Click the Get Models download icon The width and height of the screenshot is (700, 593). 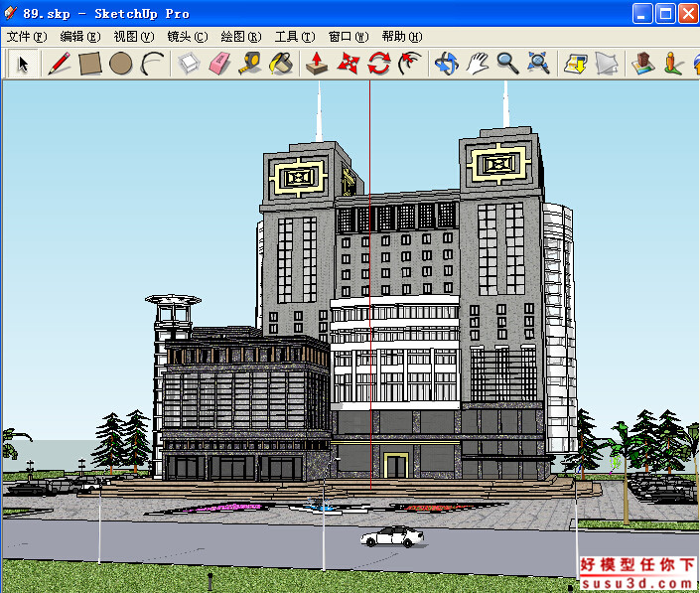coord(575,64)
